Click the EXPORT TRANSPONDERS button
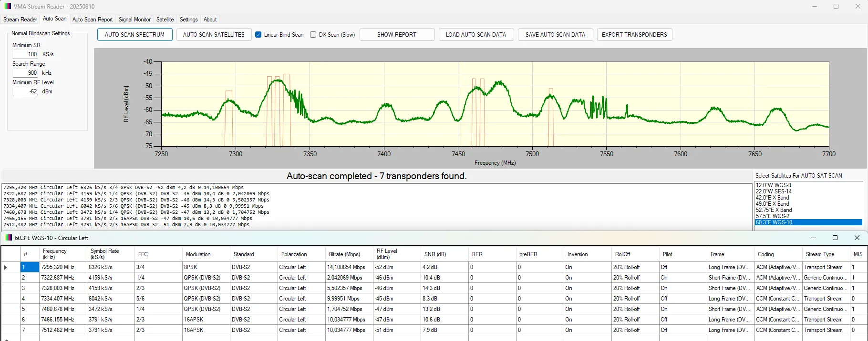The image size is (868, 341). 634,35
